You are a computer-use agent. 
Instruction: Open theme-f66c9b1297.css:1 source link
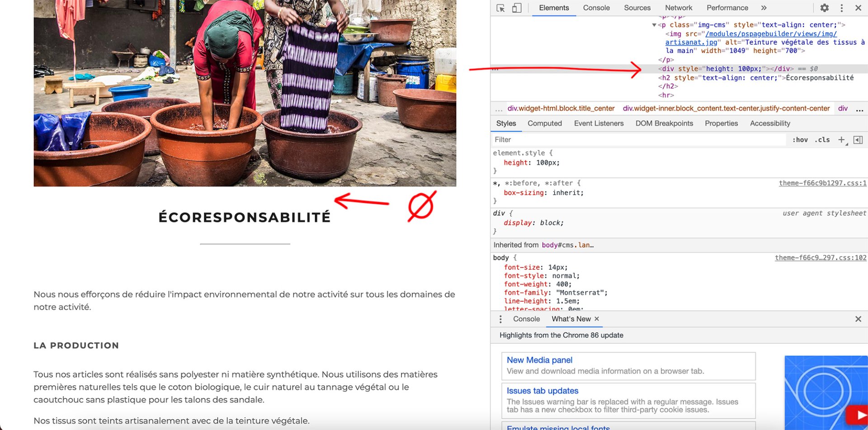pyautogui.click(x=822, y=183)
